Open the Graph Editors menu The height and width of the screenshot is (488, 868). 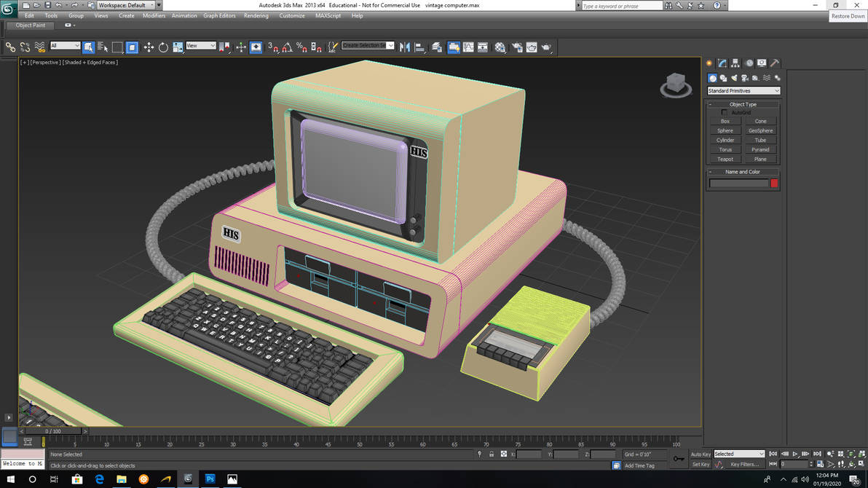tap(219, 15)
